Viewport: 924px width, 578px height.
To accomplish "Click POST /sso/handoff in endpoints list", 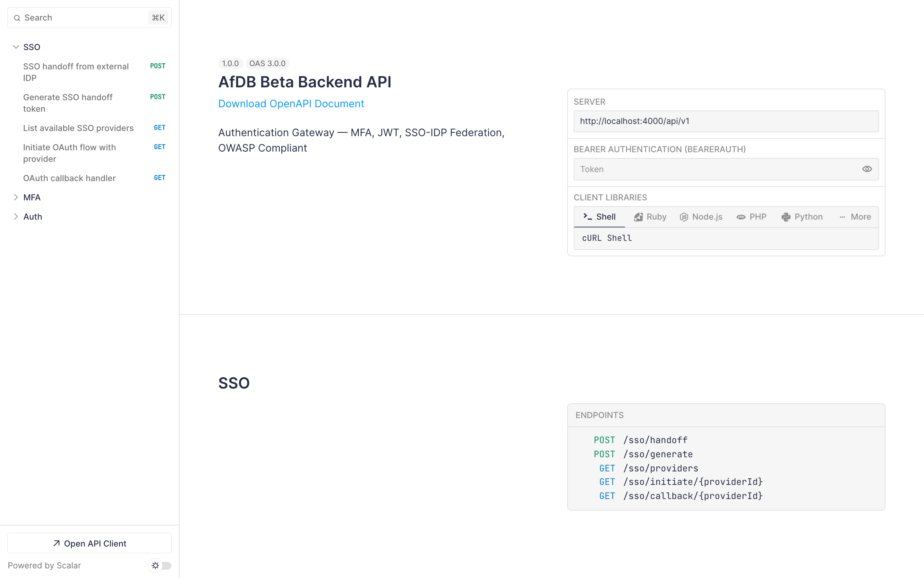I will click(640, 440).
